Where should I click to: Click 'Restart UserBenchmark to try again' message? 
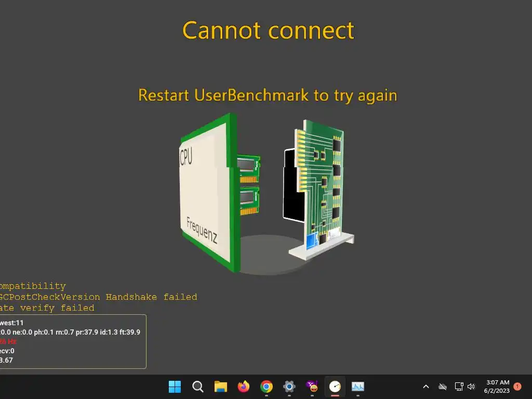click(x=268, y=96)
